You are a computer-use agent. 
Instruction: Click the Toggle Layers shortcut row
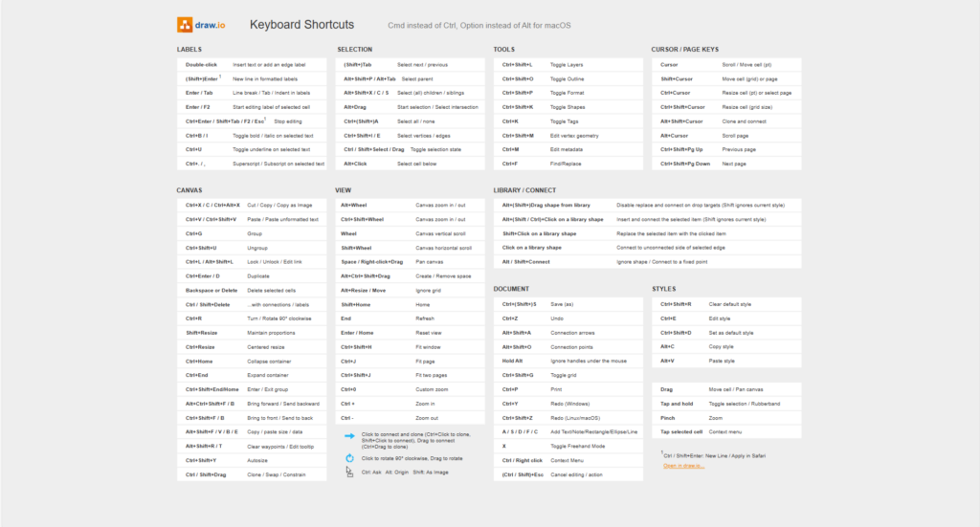click(x=567, y=64)
